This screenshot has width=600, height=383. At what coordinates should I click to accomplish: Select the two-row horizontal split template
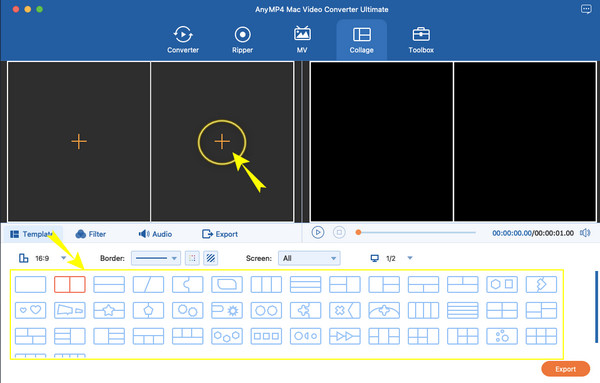[109, 284]
